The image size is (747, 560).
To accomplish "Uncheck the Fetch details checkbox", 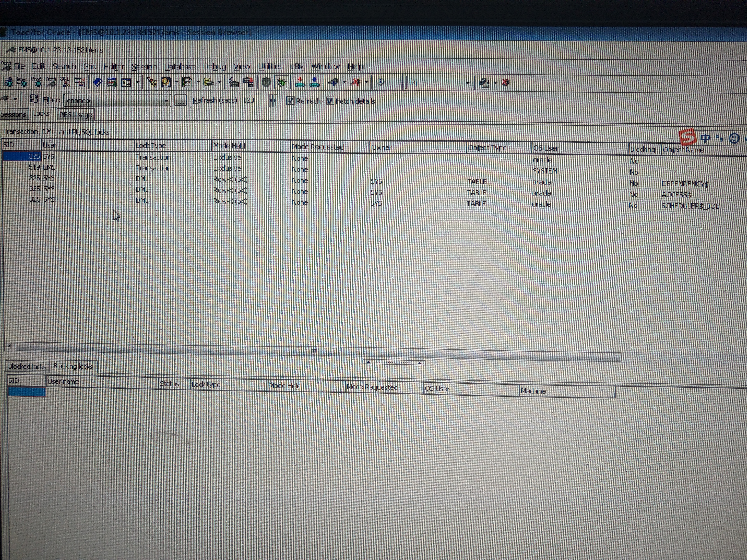I will tap(330, 101).
